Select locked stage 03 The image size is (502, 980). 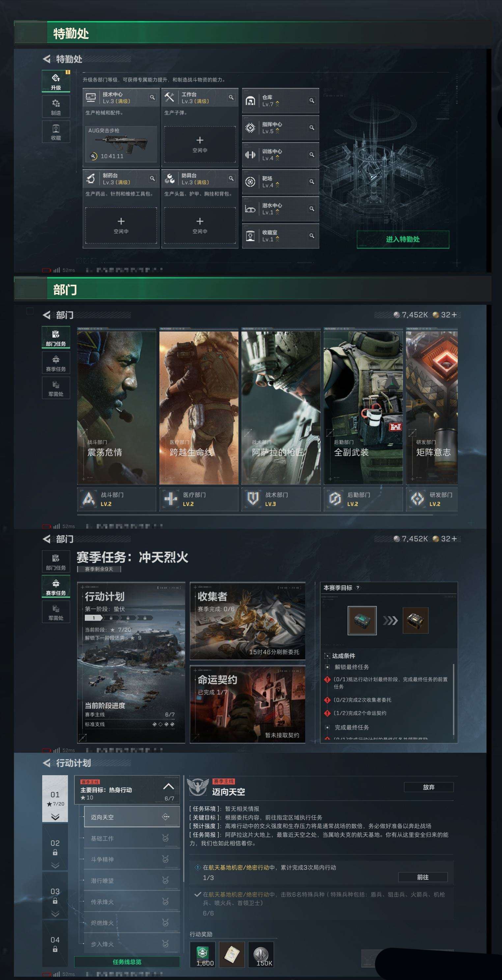click(x=55, y=896)
